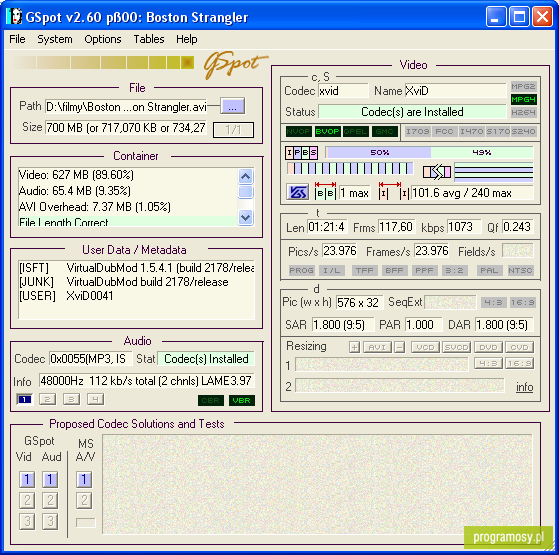Image resolution: width=559 pixels, height=555 pixels.
Task: Click the frame type percentage bar
Action: tap(429, 153)
